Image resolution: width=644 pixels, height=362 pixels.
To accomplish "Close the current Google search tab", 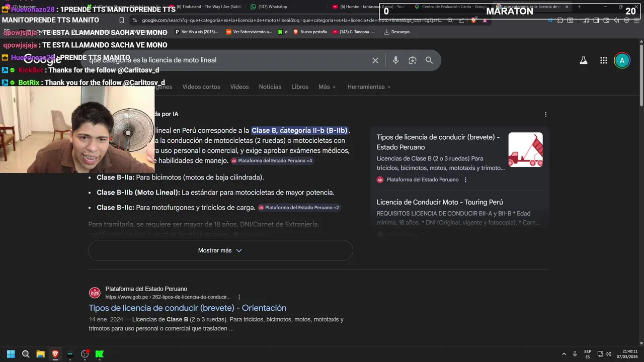I will (567, 7).
